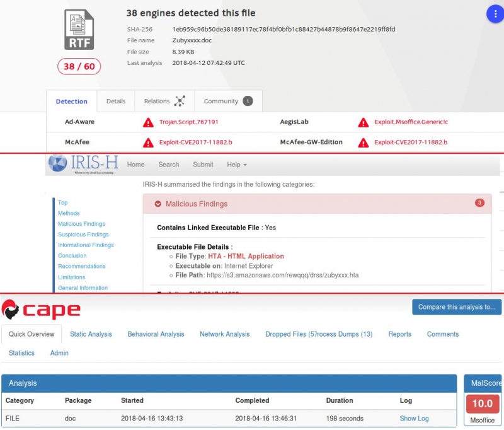504x430 pixels.
Task: Open the Behavioral Analysis tab
Action: point(156,334)
